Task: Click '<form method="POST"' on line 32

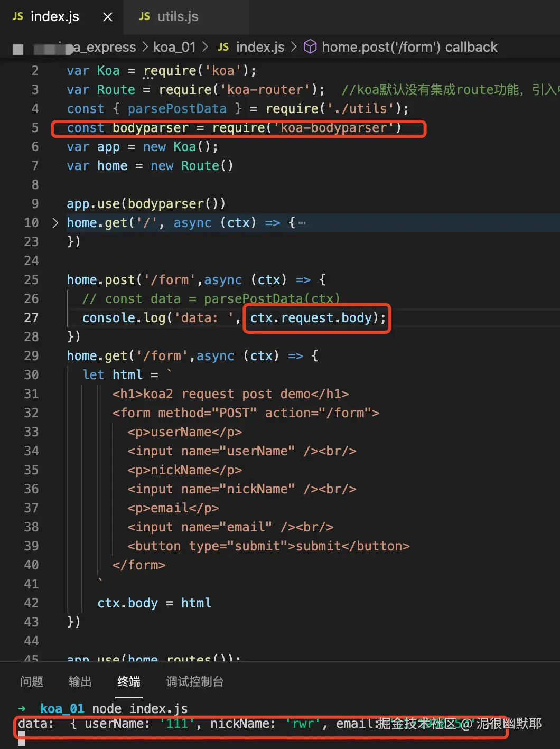Action: click(x=184, y=413)
